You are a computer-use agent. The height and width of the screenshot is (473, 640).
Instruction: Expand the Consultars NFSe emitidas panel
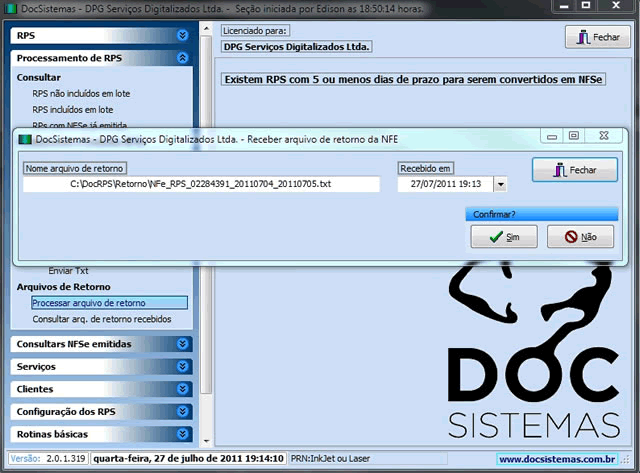pos(182,344)
